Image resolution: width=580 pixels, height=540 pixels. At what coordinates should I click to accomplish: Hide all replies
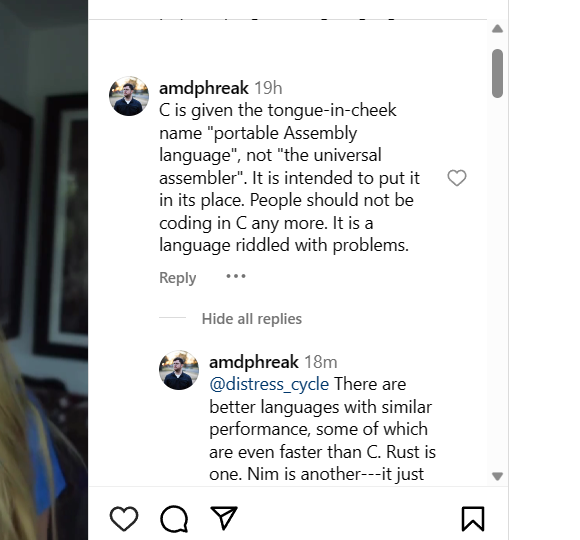(252, 318)
